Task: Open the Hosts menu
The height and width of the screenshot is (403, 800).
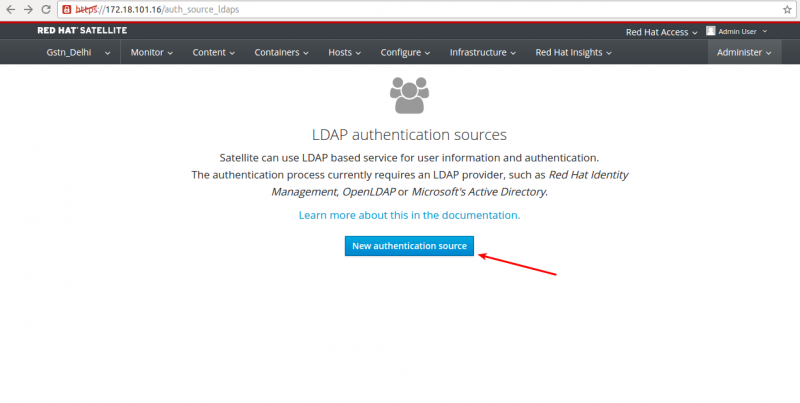Action: click(x=344, y=53)
